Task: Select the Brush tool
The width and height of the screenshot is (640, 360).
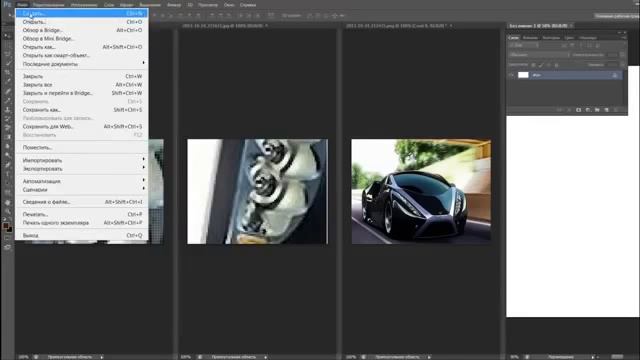Action: [x=7, y=100]
